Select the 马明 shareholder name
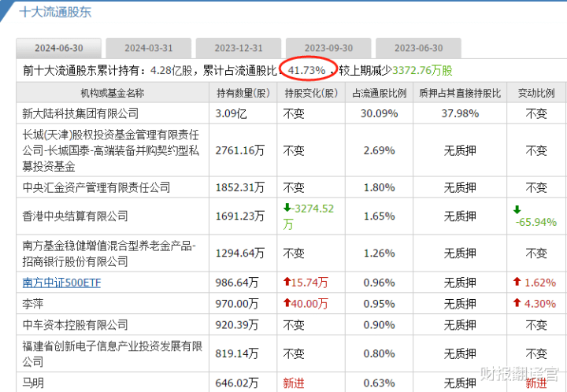567x392 pixels. pyautogui.click(x=33, y=383)
